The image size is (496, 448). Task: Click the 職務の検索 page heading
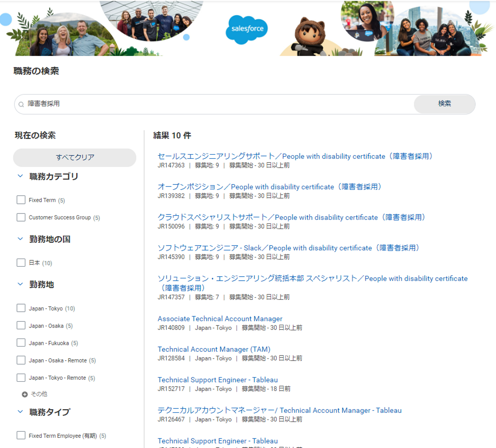[36, 71]
